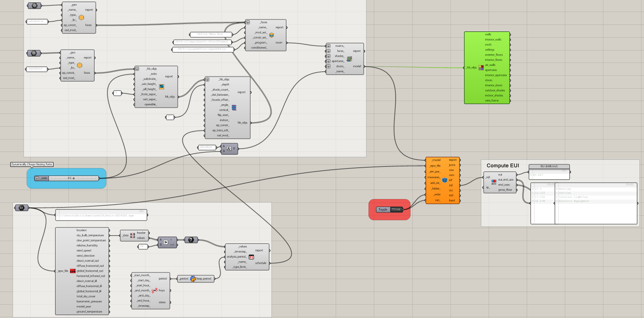Select the apertures-by-ratio window icon

click(x=162, y=87)
